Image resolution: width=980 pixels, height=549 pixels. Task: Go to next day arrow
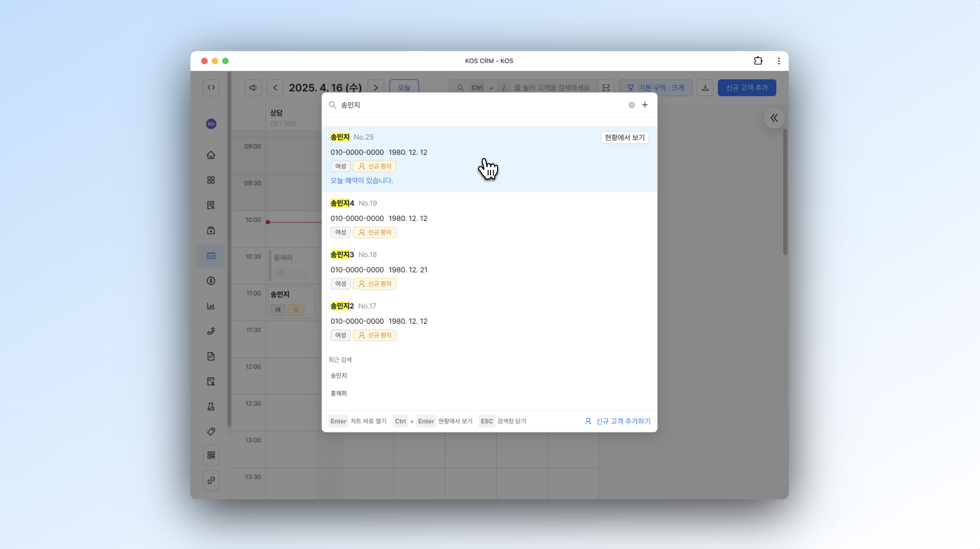click(375, 88)
